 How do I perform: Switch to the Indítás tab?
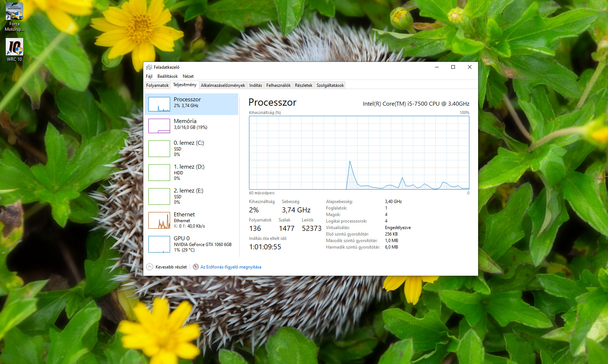coord(256,85)
